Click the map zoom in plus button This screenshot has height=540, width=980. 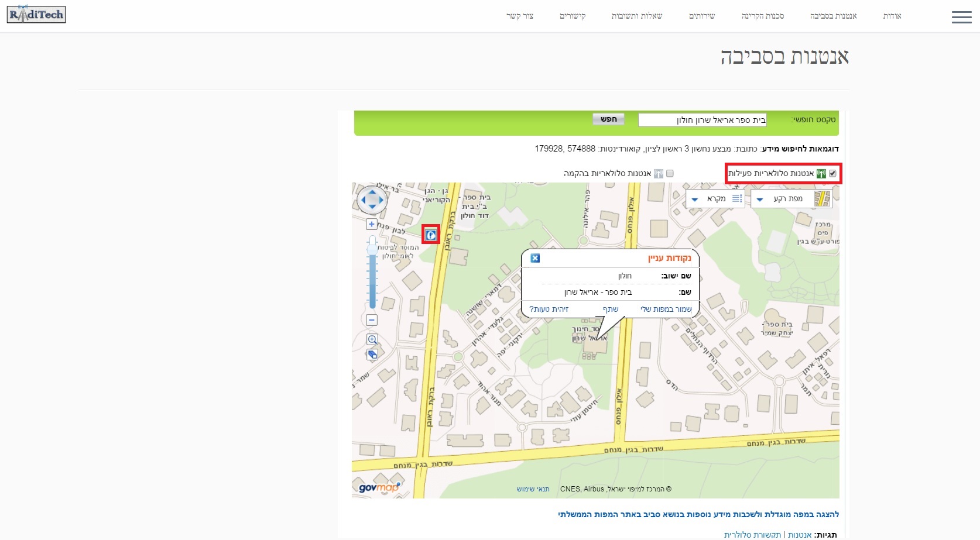click(372, 224)
